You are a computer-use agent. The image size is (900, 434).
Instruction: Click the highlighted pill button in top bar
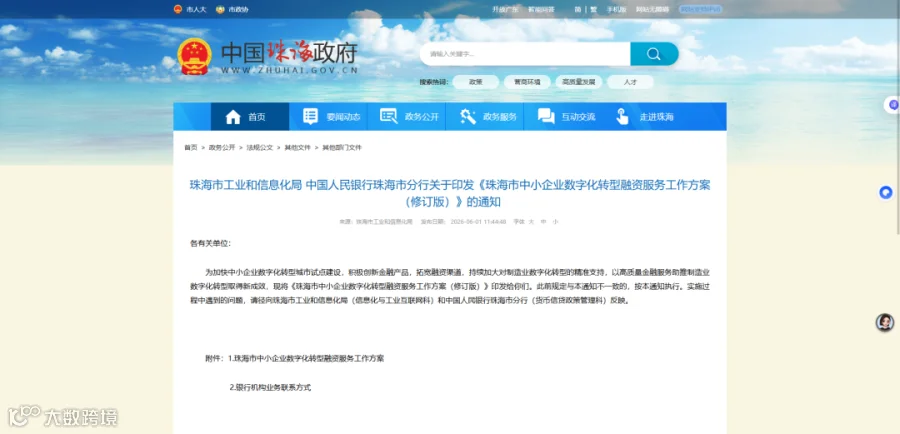[x=700, y=9]
